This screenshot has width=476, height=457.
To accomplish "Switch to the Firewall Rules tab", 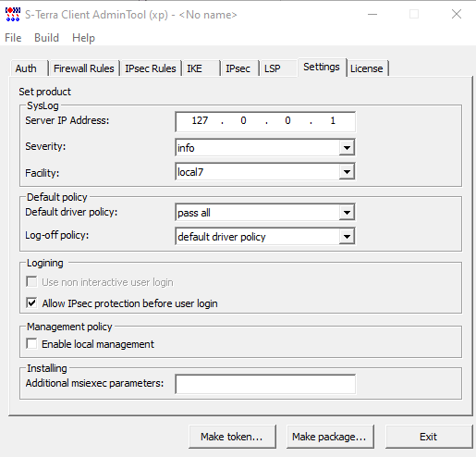I will (84, 68).
